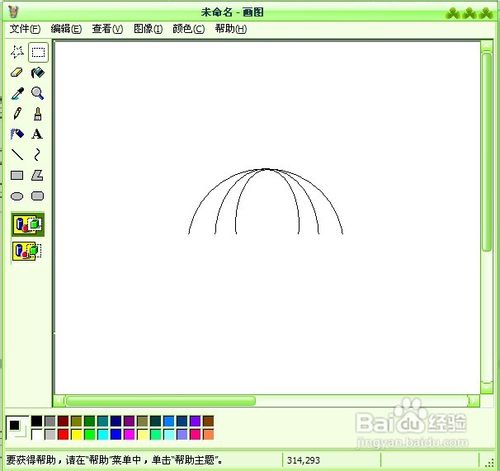Choose the straight Line tool
The width and height of the screenshot is (500, 471).
pos(17,155)
